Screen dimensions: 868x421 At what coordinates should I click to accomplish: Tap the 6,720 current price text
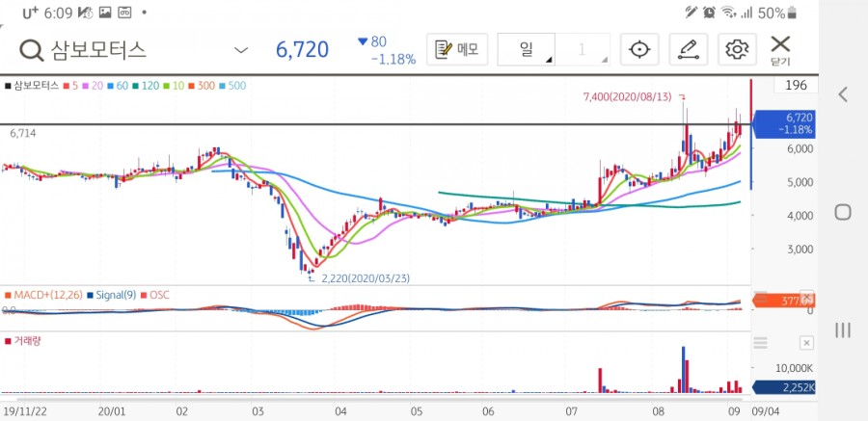click(302, 50)
